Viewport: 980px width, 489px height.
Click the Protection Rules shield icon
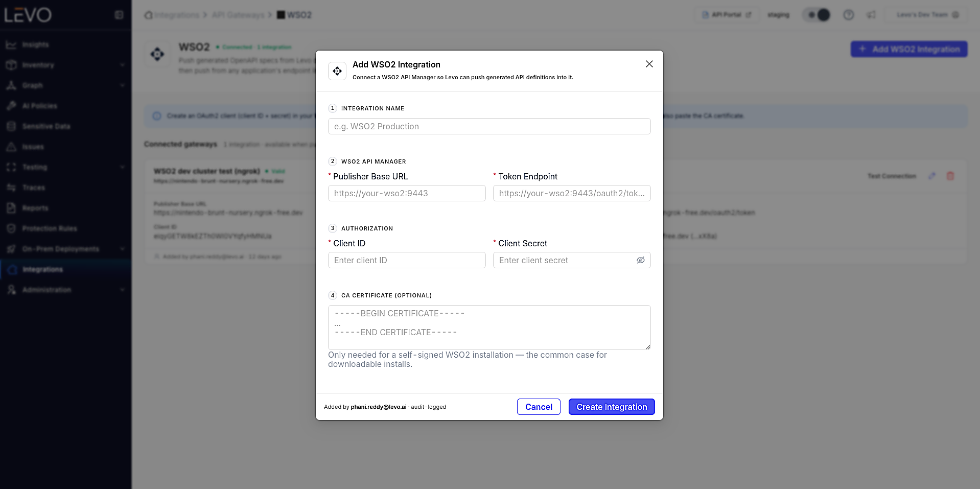11,228
